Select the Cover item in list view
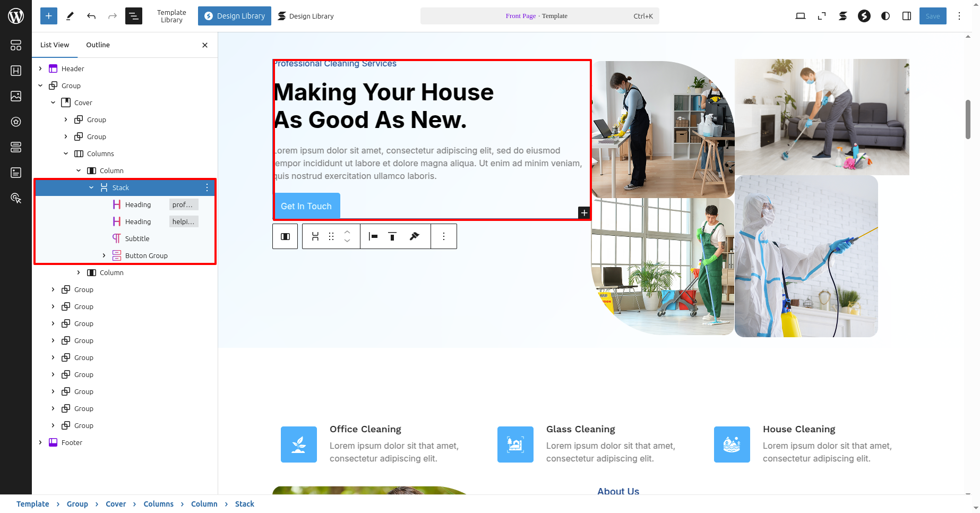The width and height of the screenshot is (980, 513). [x=83, y=102]
